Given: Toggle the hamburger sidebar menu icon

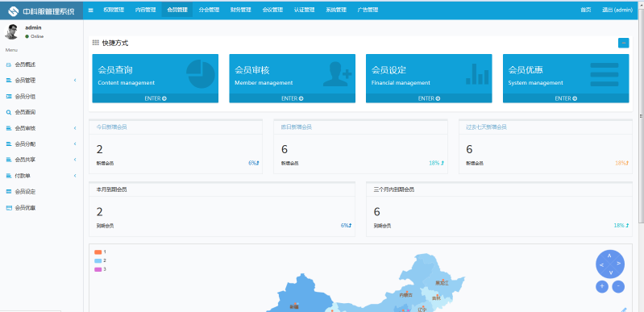Looking at the screenshot, I should [91, 10].
